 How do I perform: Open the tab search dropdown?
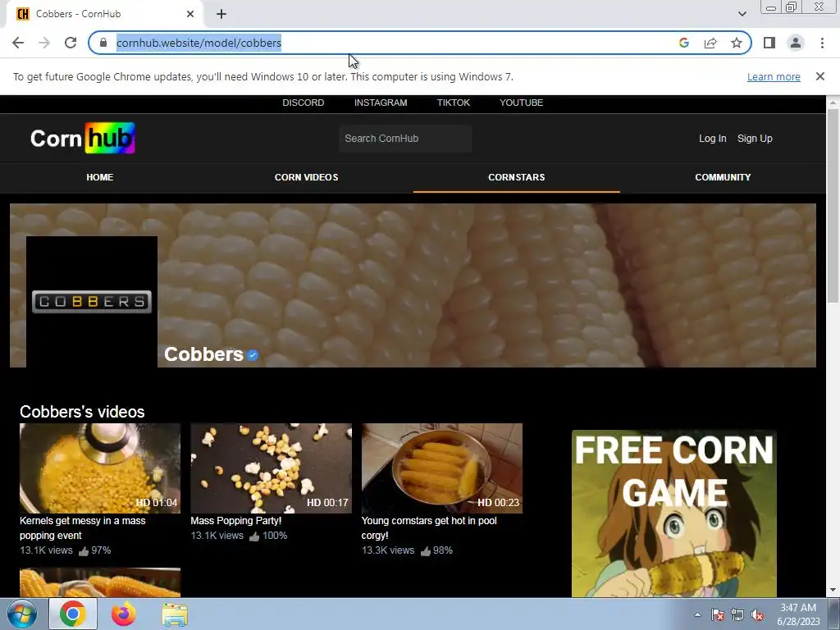tap(742, 14)
